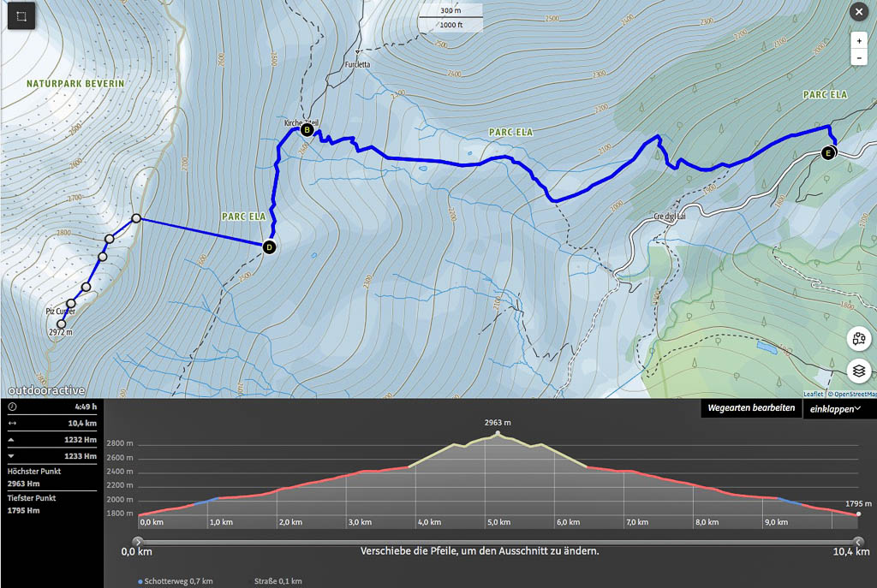
Task: Click the routing options icon above layers
Action: point(858,338)
